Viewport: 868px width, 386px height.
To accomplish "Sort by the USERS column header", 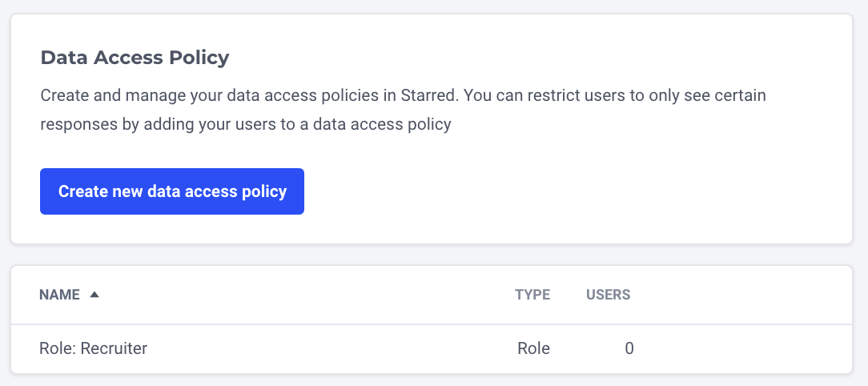I will pos(609,295).
